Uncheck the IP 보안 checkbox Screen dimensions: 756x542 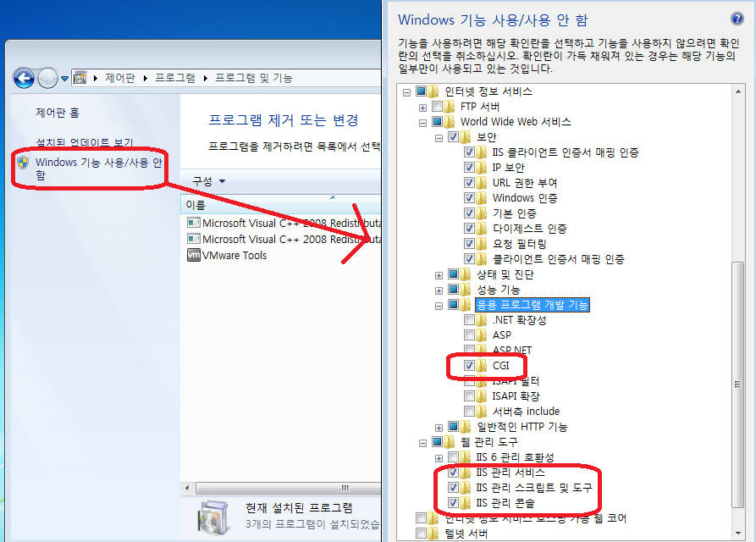(x=469, y=168)
